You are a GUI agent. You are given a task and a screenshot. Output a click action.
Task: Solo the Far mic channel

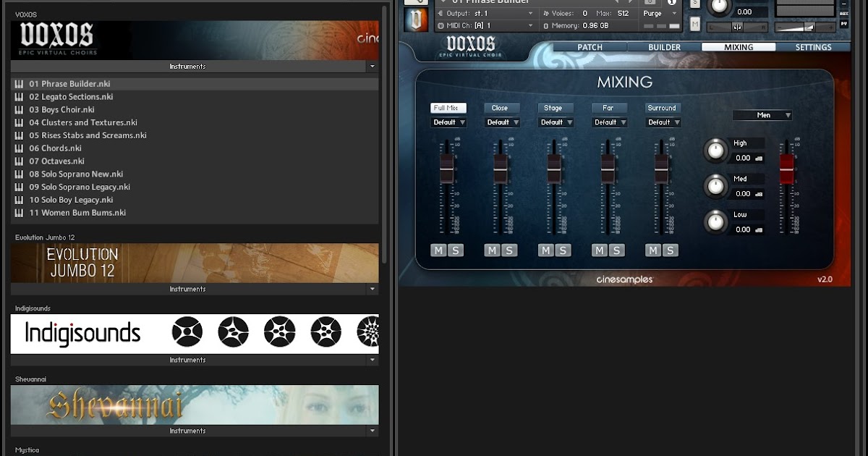[x=617, y=250]
